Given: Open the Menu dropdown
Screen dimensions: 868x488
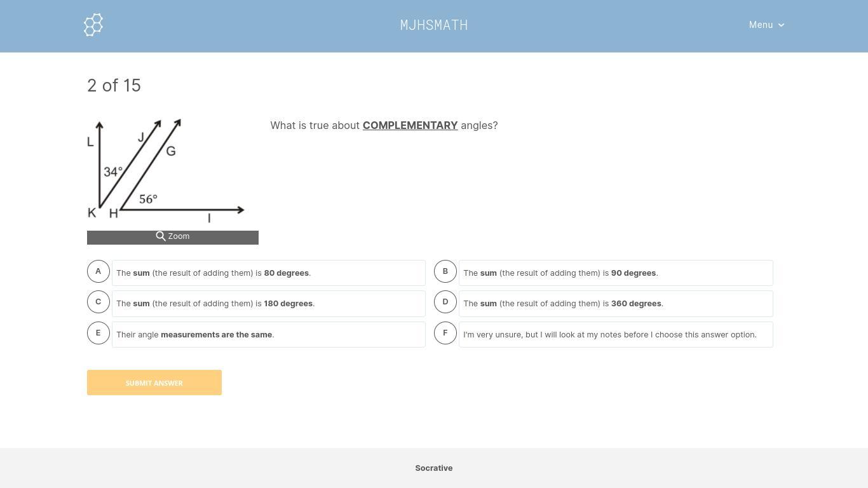Looking at the screenshot, I should pyautogui.click(x=761, y=25).
